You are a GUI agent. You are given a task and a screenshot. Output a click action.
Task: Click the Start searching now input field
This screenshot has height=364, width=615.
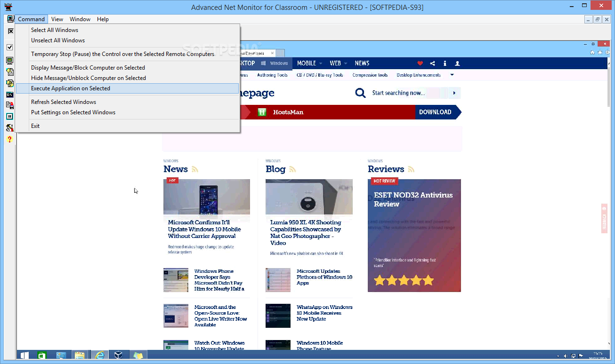pyautogui.click(x=407, y=93)
